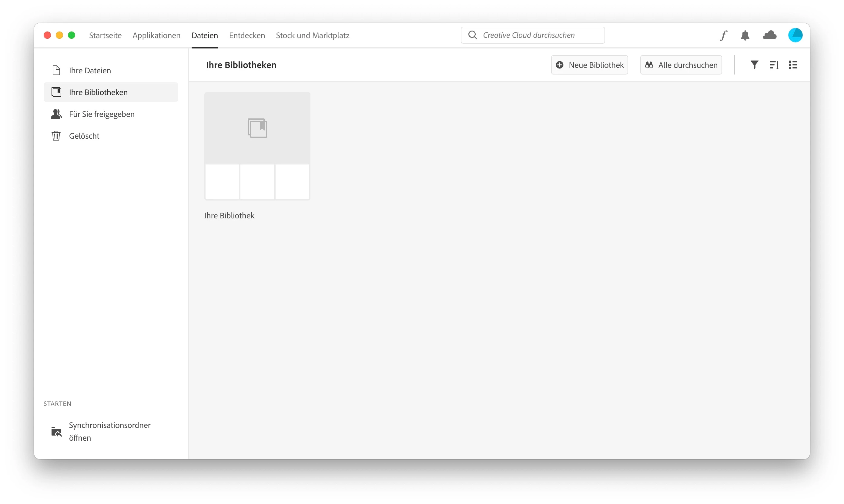Open the Ihre Bibliothek thumbnail
This screenshot has width=844, height=504.
(x=257, y=146)
